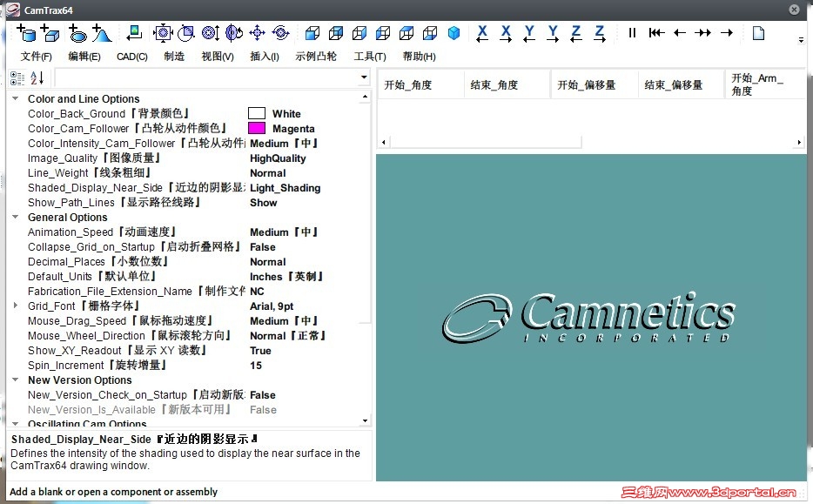Collapse the Oscillating Cam Options group

16,423
